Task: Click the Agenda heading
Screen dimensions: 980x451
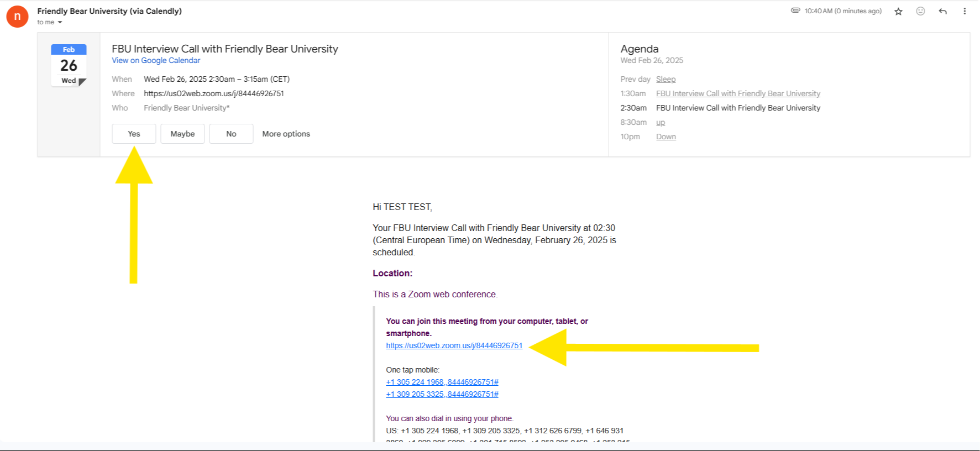Action: [x=640, y=49]
